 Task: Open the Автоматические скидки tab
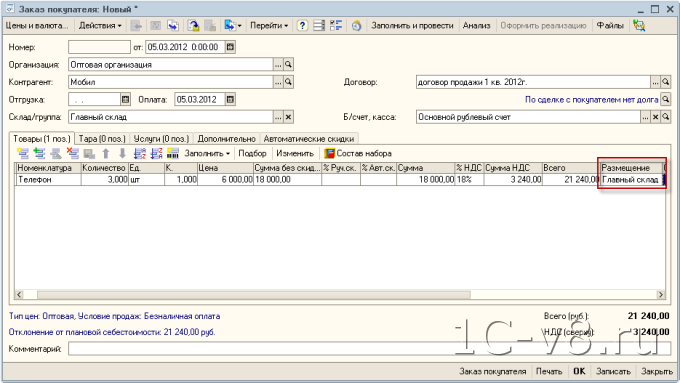(309, 139)
